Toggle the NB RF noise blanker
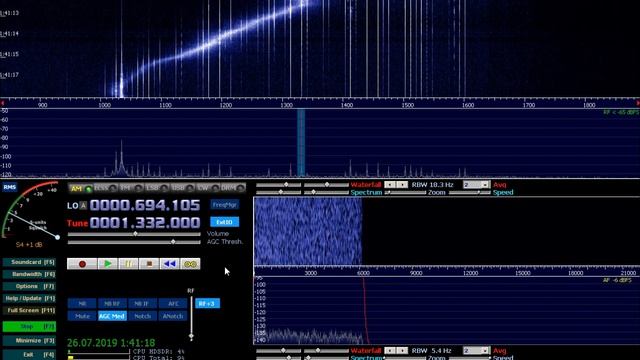640x360 pixels. coord(112,304)
